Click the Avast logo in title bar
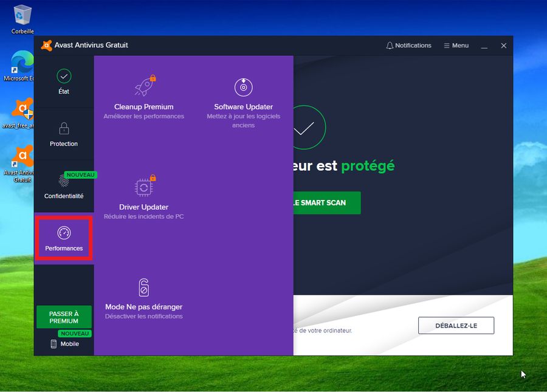Screen dimensions: 547x392 point(46,46)
